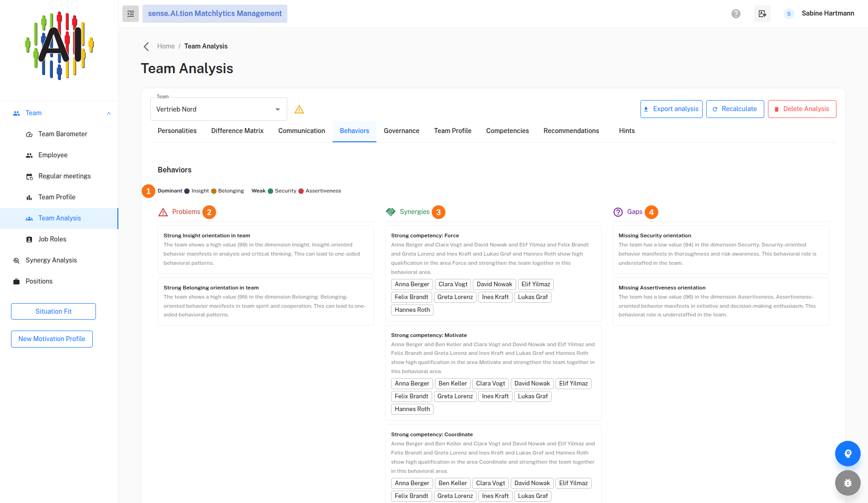Switch to the Recommendations tab

(x=571, y=131)
